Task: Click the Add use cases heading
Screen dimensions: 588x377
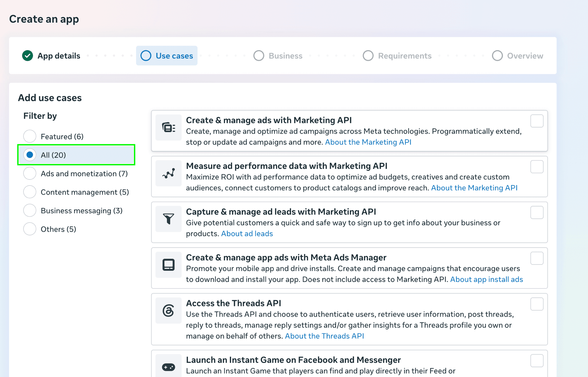Action: (x=50, y=98)
